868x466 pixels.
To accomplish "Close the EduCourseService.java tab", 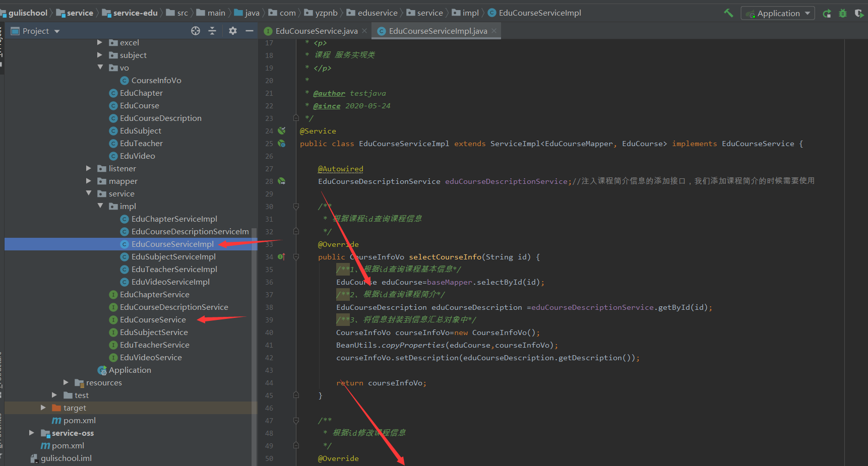I will pyautogui.click(x=364, y=31).
